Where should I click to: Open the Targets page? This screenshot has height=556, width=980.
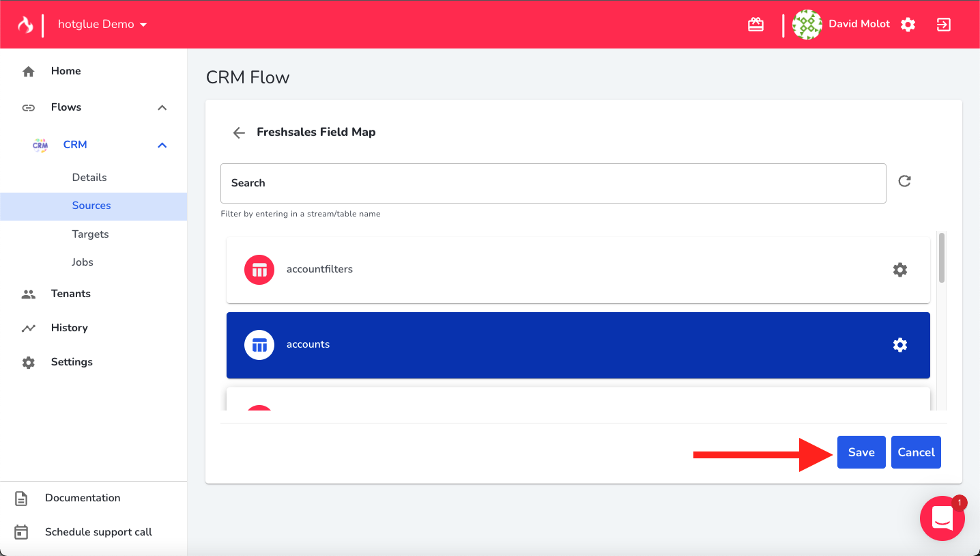pyautogui.click(x=90, y=234)
